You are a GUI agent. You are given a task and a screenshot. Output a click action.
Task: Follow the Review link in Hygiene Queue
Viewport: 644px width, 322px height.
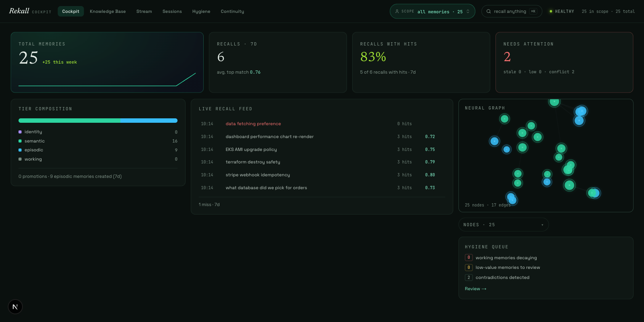click(x=475, y=289)
